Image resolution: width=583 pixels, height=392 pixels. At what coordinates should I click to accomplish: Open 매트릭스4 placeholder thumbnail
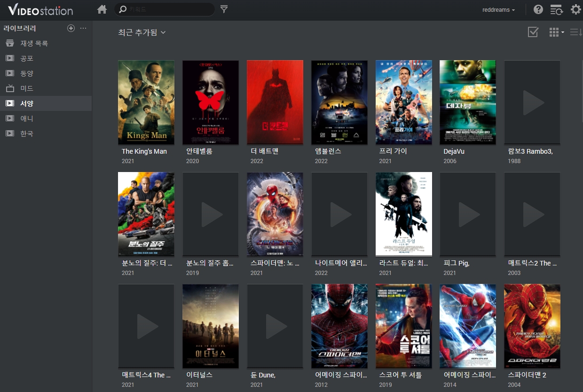click(x=146, y=326)
